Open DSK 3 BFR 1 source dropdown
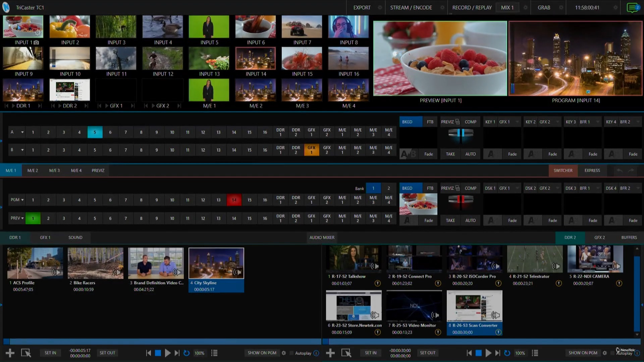Screen dimensions: 644x362 [x=598, y=188]
